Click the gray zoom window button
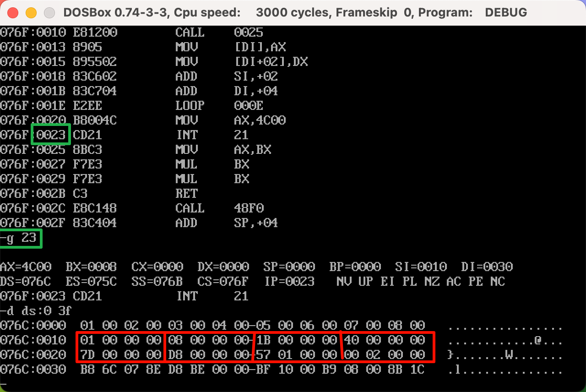Viewport: 586px width, 392px height. [49, 13]
